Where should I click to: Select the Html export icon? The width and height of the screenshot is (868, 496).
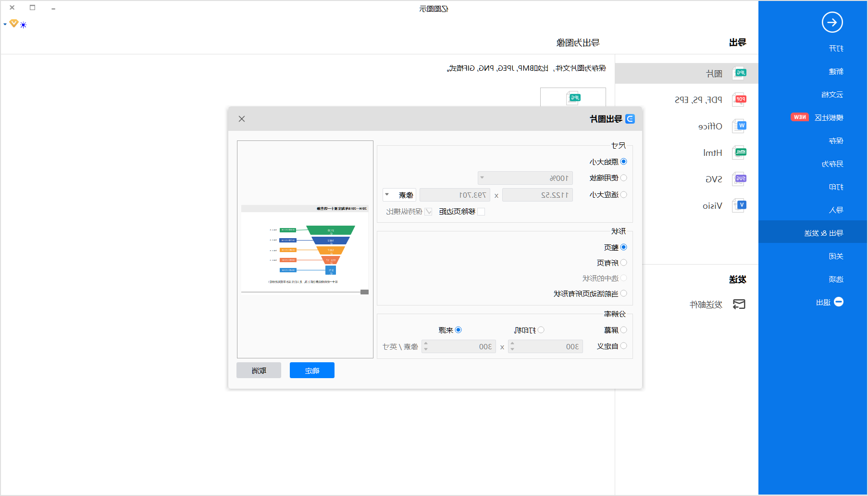(739, 153)
